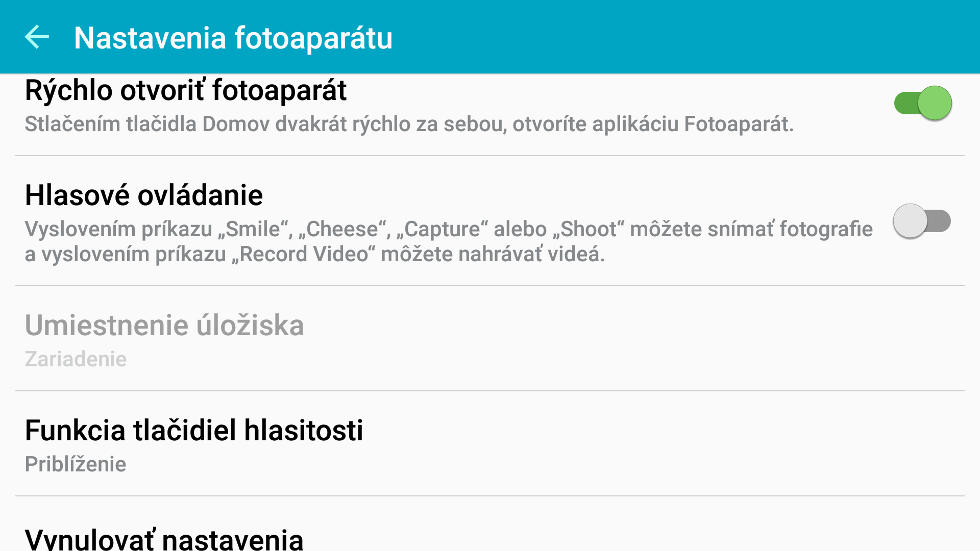Tap the word fotoaparátu in the header

point(313,38)
